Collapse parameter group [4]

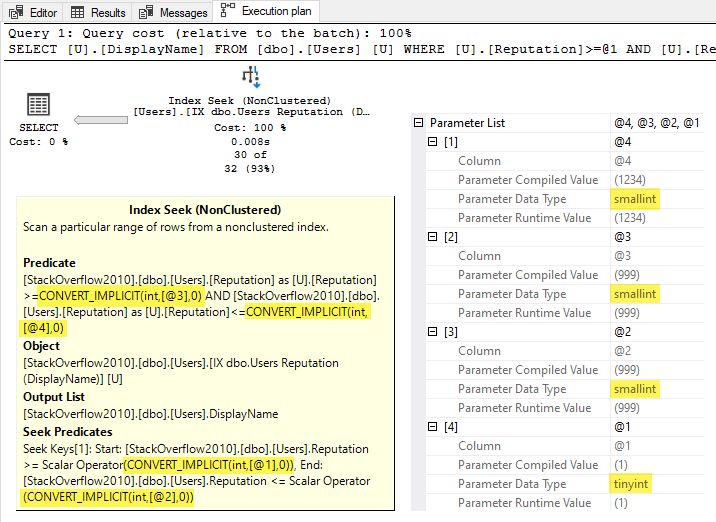pos(432,427)
